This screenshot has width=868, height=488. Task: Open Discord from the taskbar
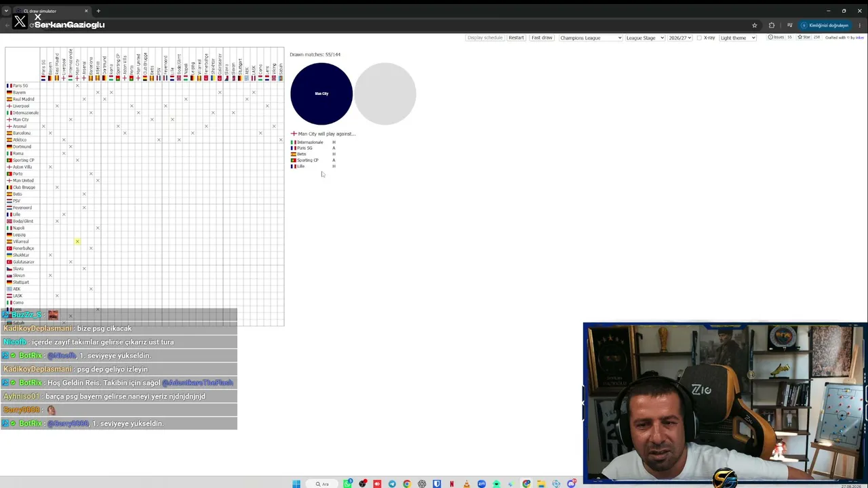point(571,484)
